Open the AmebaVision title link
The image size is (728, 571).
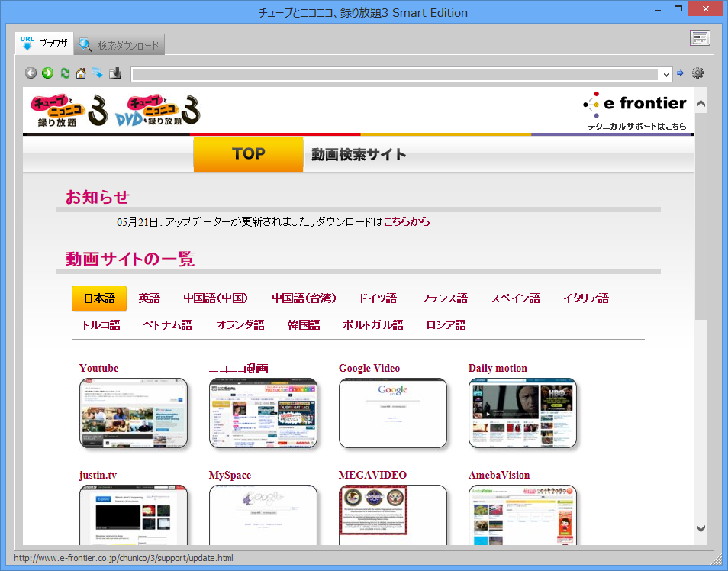499,476
